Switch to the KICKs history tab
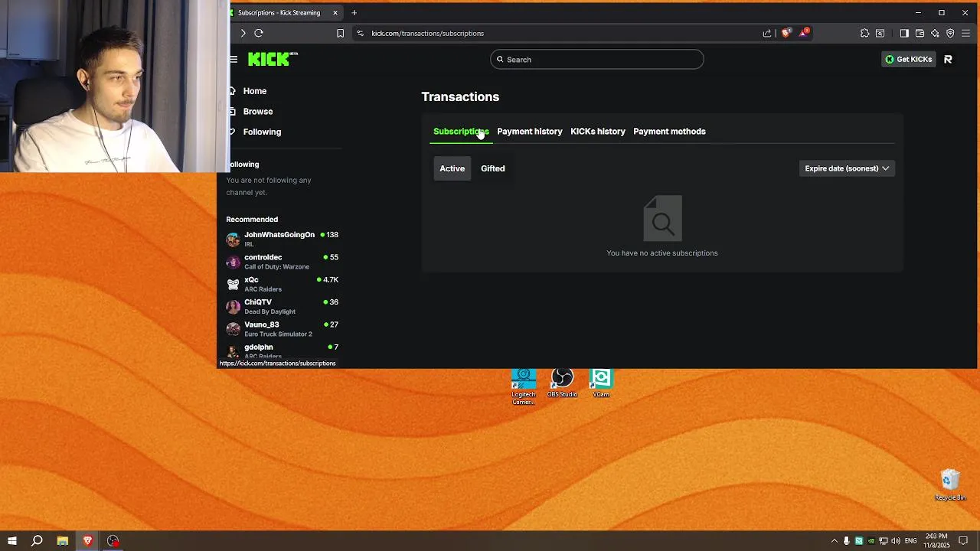The width and height of the screenshot is (980, 551). click(x=597, y=132)
